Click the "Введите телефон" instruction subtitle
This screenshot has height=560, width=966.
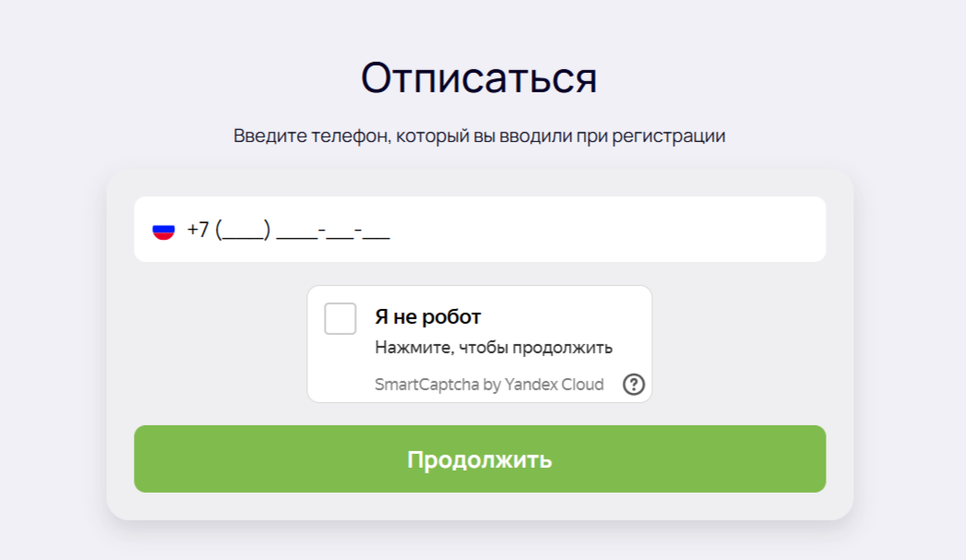(479, 136)
